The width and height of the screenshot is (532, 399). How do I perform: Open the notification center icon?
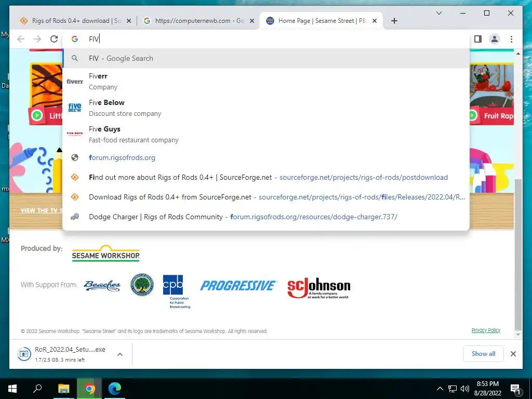[x=516, y=389]
